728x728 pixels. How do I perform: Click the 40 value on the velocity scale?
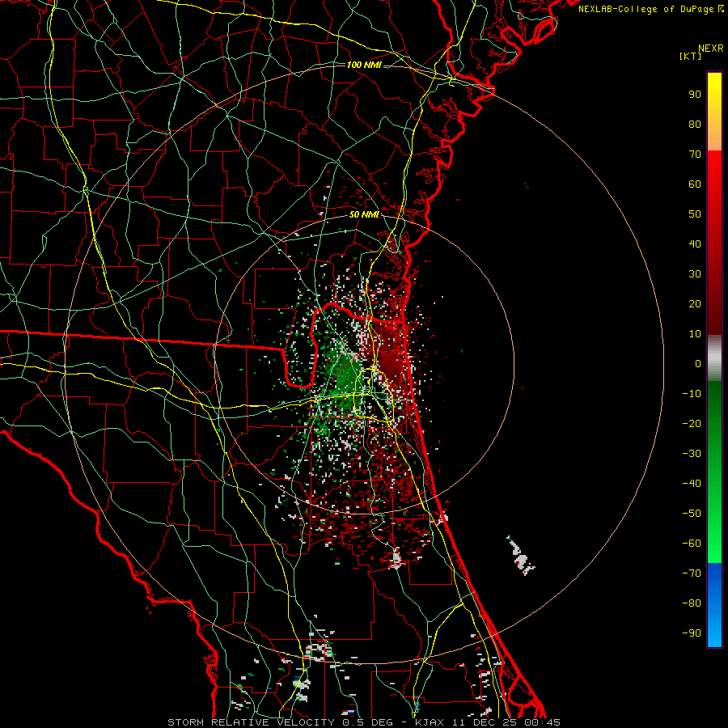[695, 243]
